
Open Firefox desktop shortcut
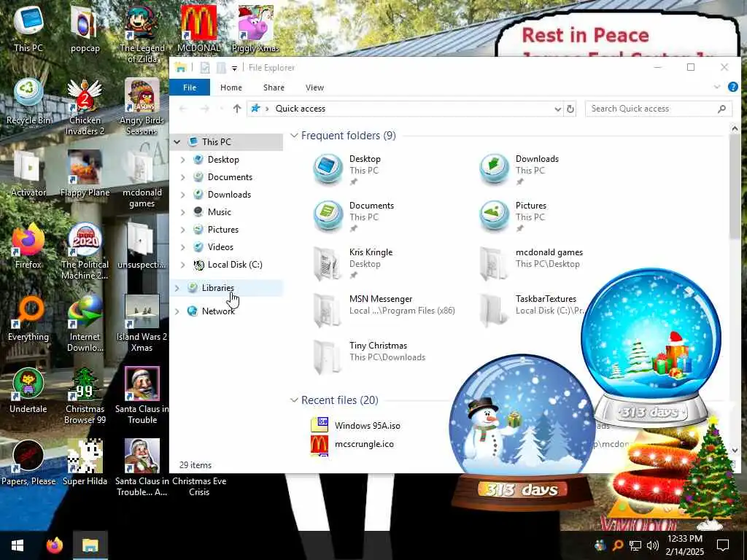(28, 246)
